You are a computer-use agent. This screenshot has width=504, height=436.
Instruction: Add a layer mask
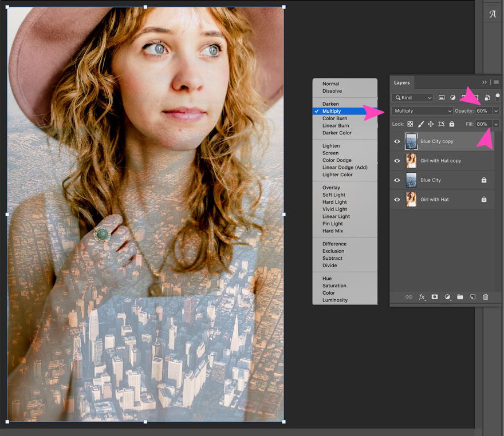point(436,297)
